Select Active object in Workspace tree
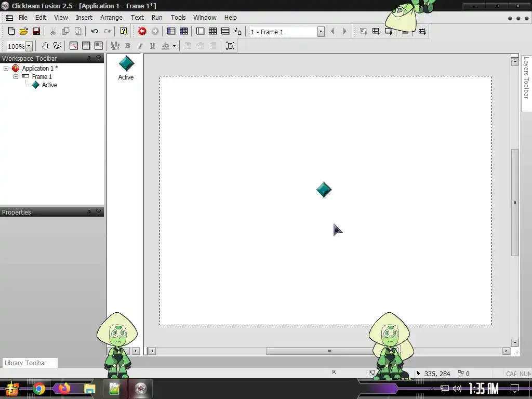This screenshot has height=399, width=532. click(49, 85)
